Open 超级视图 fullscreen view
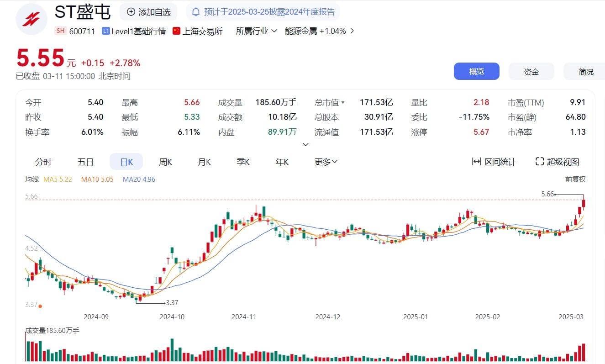This screenshot has width=605, height=364. point(557,162)
